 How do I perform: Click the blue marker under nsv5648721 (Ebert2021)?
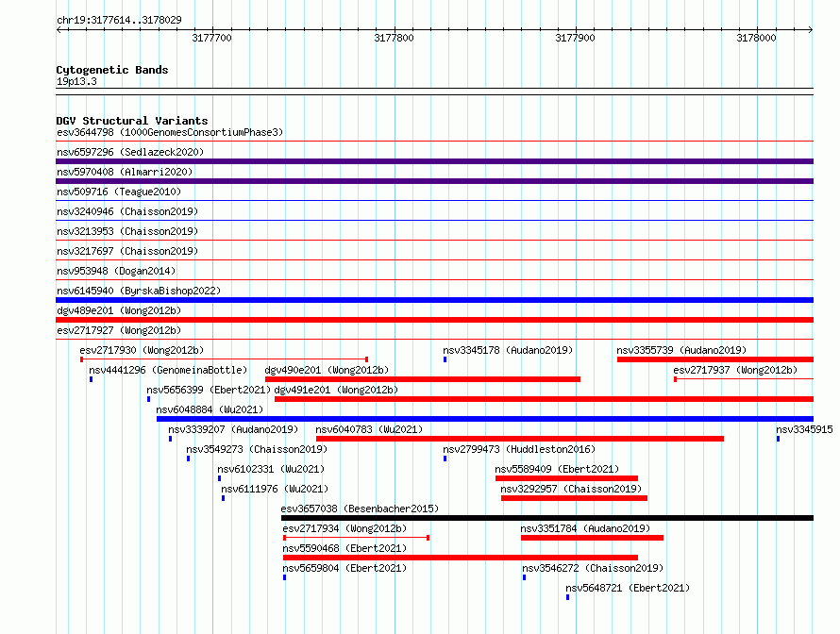click(x=567, y=597)
